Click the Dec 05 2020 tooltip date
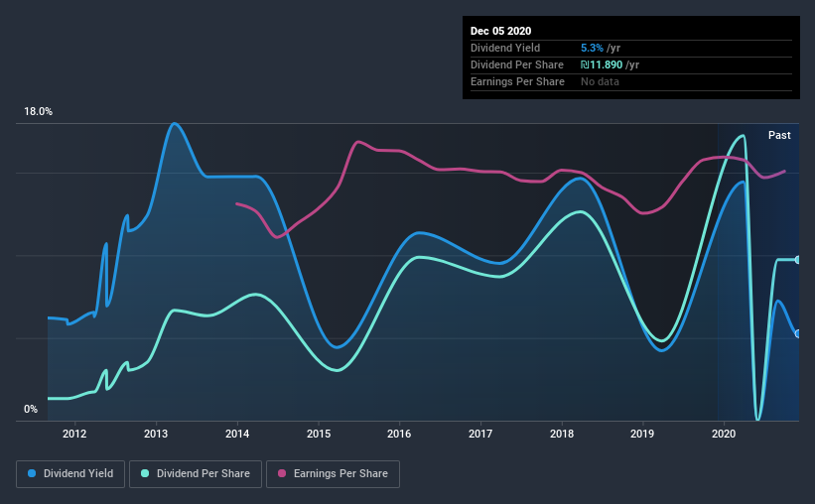The height and width of the screenshot is (504, 815). coord(500,31)
